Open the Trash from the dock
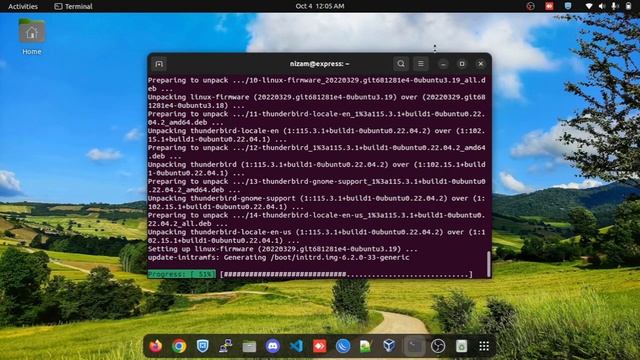Image resolution: width=640 pixels, height=360 pixels. (x=461, y=346)
